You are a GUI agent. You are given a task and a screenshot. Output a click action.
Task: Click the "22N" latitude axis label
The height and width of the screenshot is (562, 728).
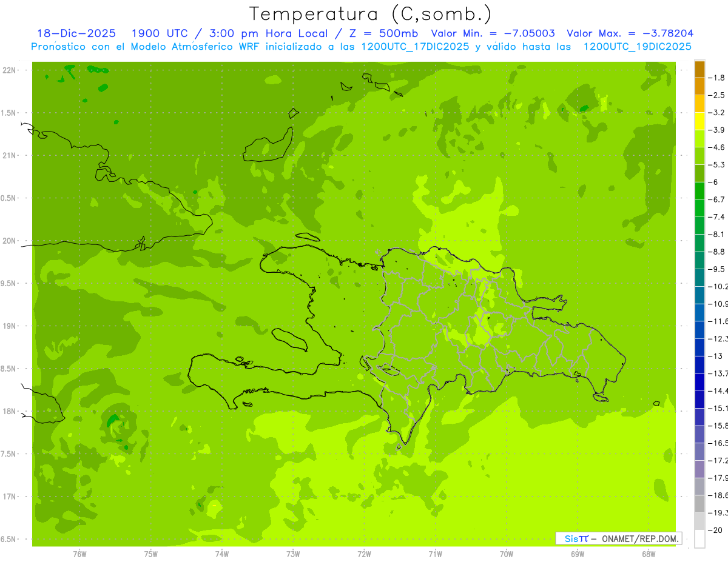10,70
